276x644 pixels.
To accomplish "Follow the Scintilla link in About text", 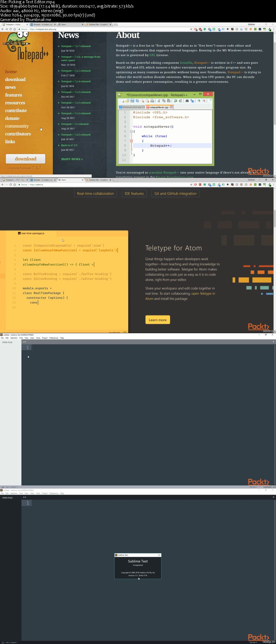I will tap(186, 63).
